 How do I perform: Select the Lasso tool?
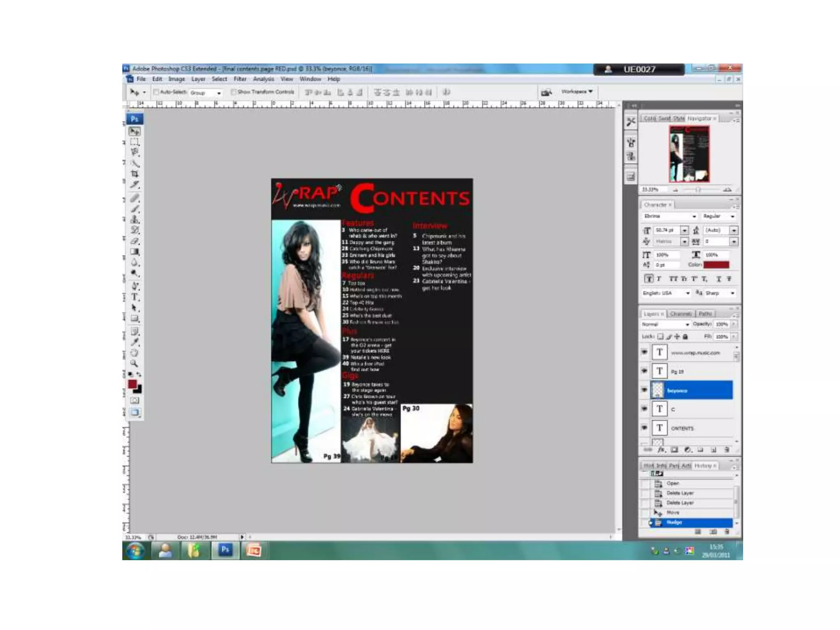(135, 152)
